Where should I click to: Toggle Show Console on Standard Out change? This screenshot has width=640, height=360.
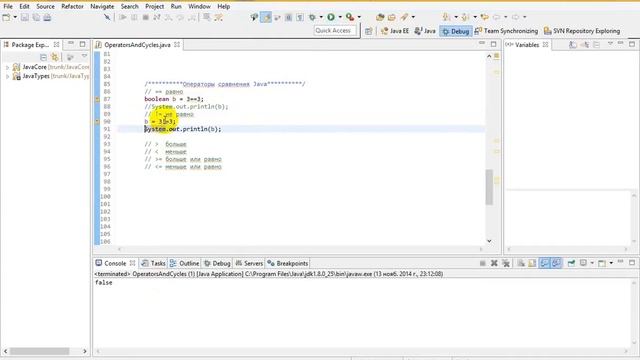point(544,263)
